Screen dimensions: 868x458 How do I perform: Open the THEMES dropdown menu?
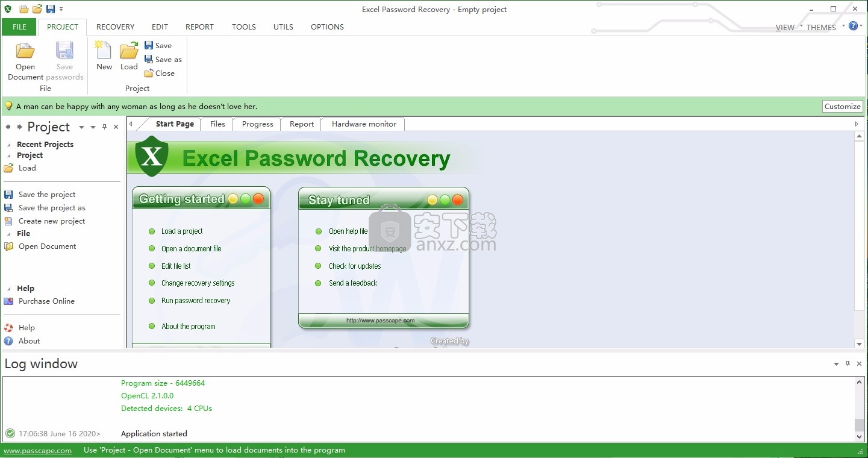pos(825,27)
